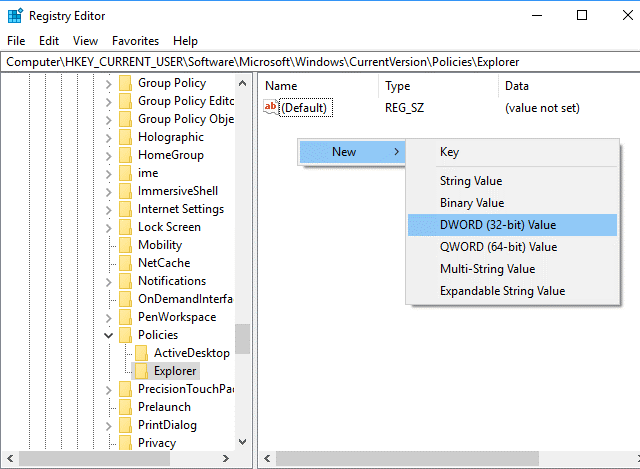Select the (Default) value name
Screen dimensions: 640x469
pos(306,108)
